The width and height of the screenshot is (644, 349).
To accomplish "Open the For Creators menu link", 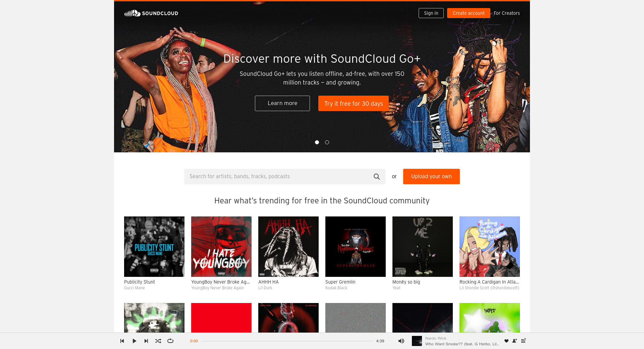I will (507, 13).
